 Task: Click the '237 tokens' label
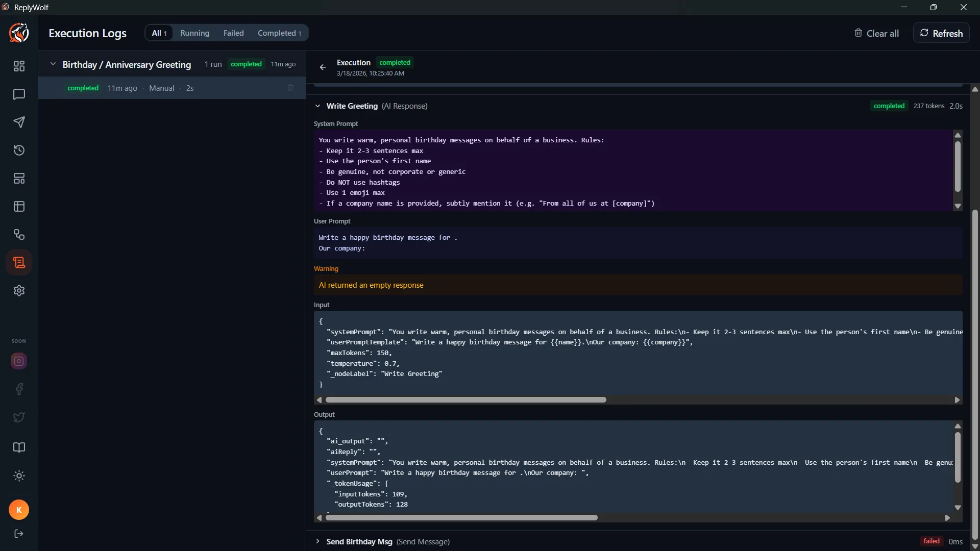click(928, 106)
